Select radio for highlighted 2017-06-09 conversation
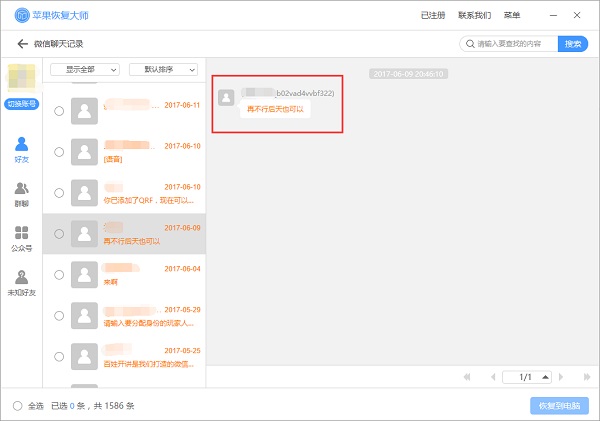Viewport: 600px width, 421px height. pyautogui.click(x=59, y=234)
